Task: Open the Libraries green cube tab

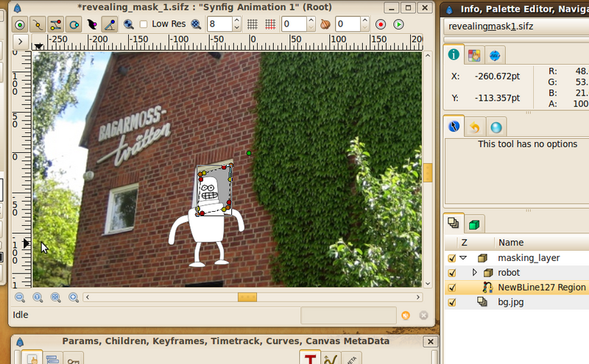Action: [474, 224]
